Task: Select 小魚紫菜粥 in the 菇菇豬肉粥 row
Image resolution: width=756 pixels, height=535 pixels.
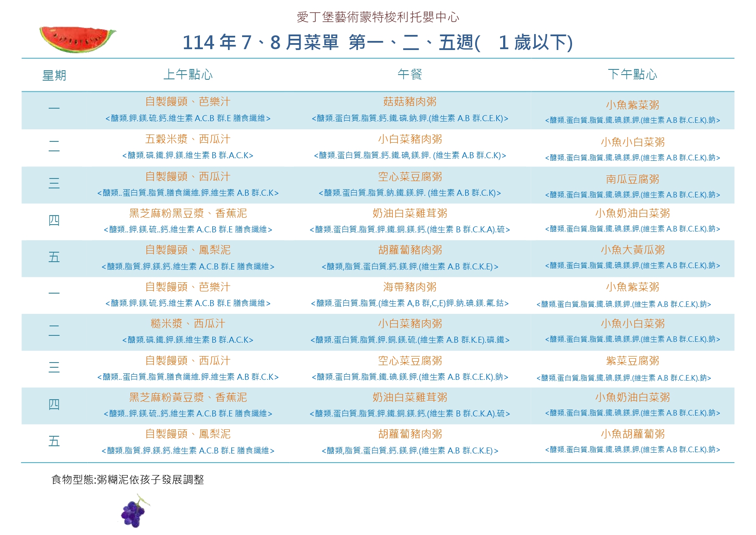Action: (632, 105)
